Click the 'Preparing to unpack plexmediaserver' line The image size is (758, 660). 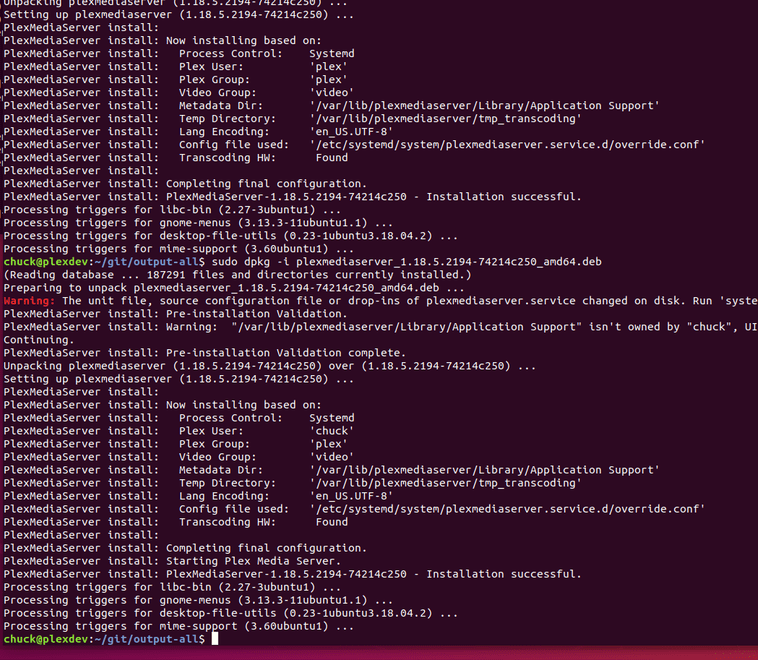coord(233,288)
